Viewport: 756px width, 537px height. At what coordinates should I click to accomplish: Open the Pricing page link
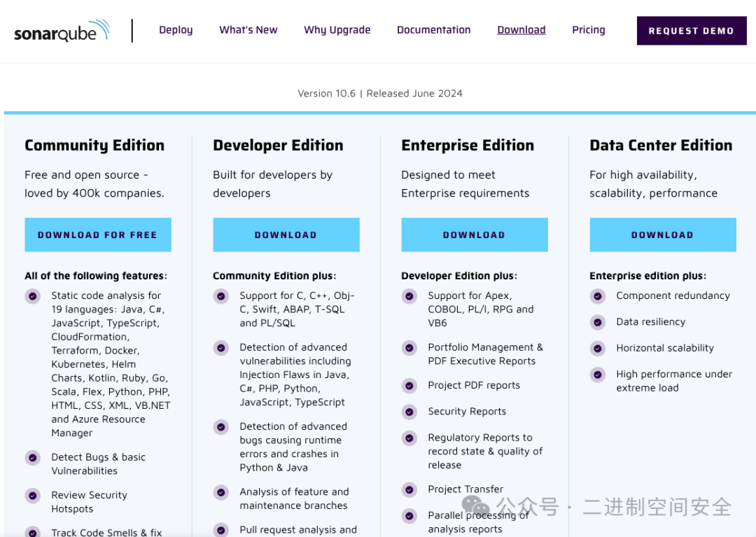pos(588,30)
